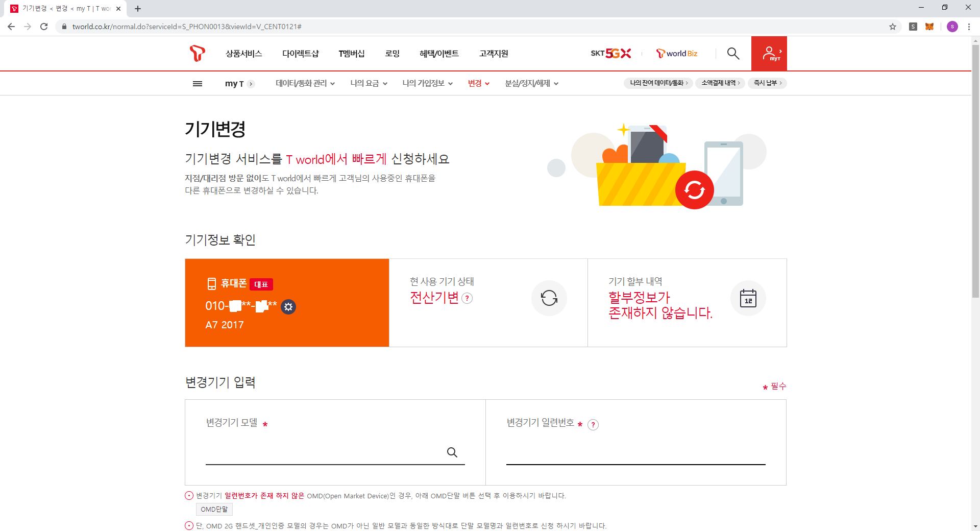Bookmark this page with the star icon

point(893,27)
